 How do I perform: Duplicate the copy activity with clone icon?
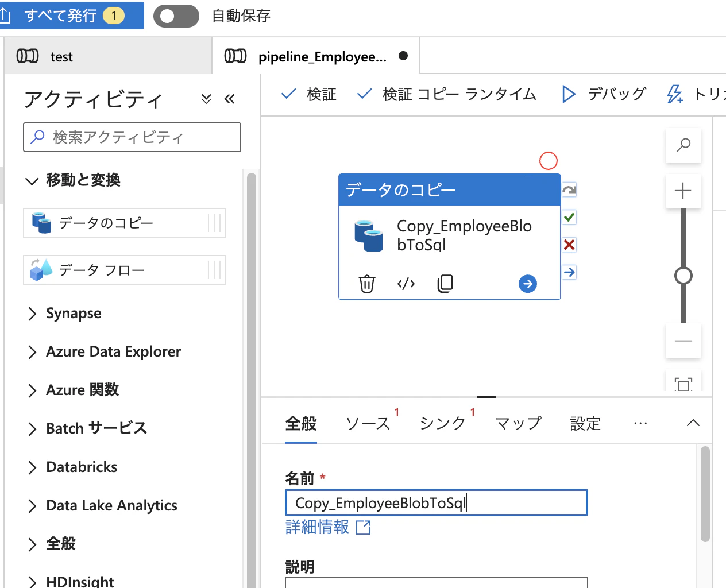(x=445, y=283)
